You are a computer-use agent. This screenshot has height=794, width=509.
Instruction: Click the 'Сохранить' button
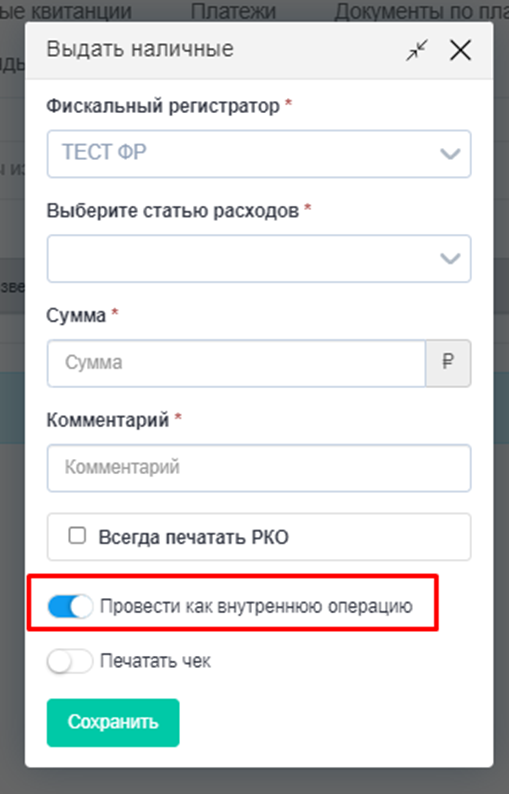click(113, 723)
